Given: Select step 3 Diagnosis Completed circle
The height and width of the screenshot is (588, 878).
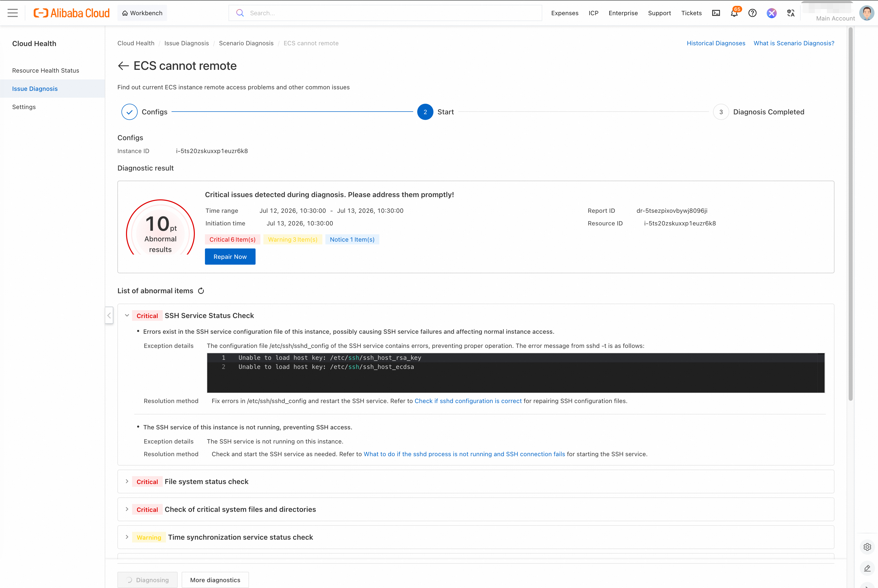Looking at the screenshot, I should coord(721,112).
